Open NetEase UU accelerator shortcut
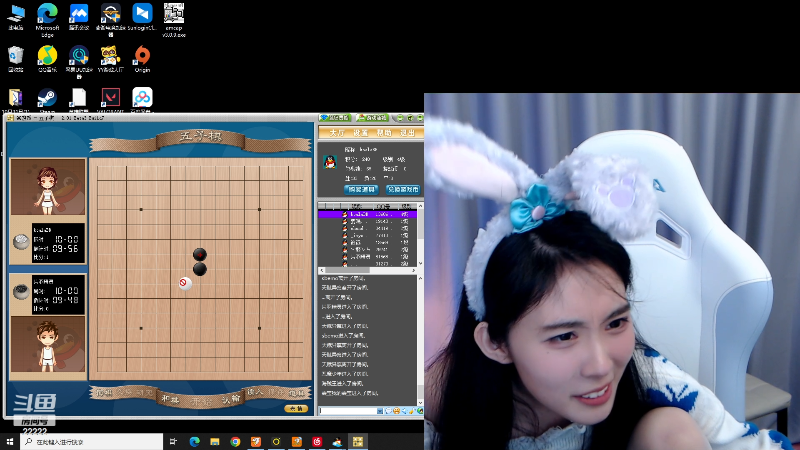The image size is (800, 450). pyautogui.click(x=79, y=61)
